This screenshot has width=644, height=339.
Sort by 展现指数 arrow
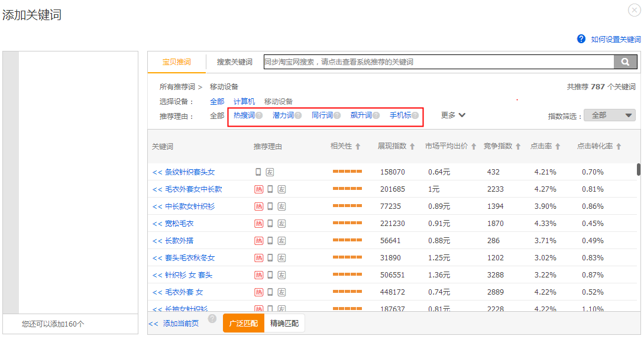(x=412, y=146)
